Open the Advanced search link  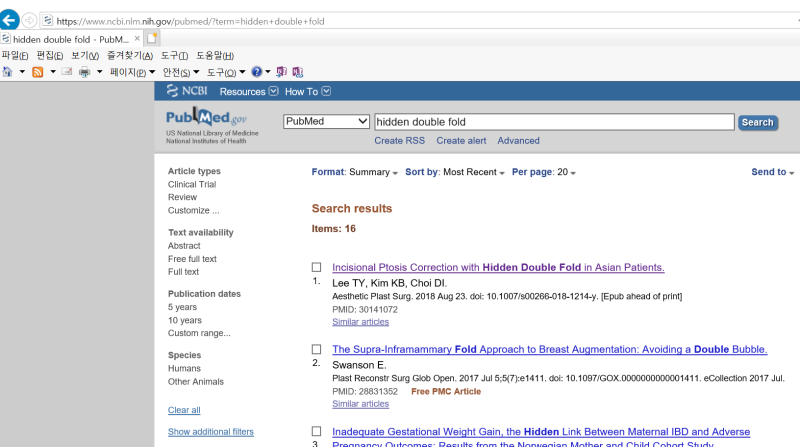coord(518,141)
